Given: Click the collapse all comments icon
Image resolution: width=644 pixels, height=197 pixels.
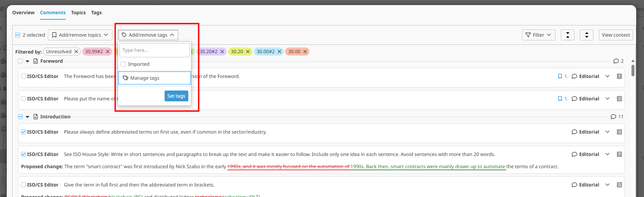Looking at the screenshot, I should (x=568, y=35).
